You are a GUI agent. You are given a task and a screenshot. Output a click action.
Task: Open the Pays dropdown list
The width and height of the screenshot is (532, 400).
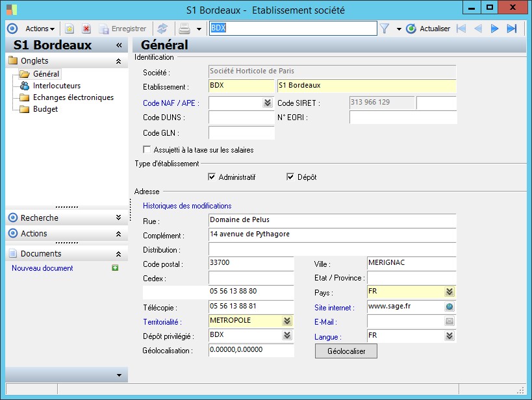(x=449, y=292)
